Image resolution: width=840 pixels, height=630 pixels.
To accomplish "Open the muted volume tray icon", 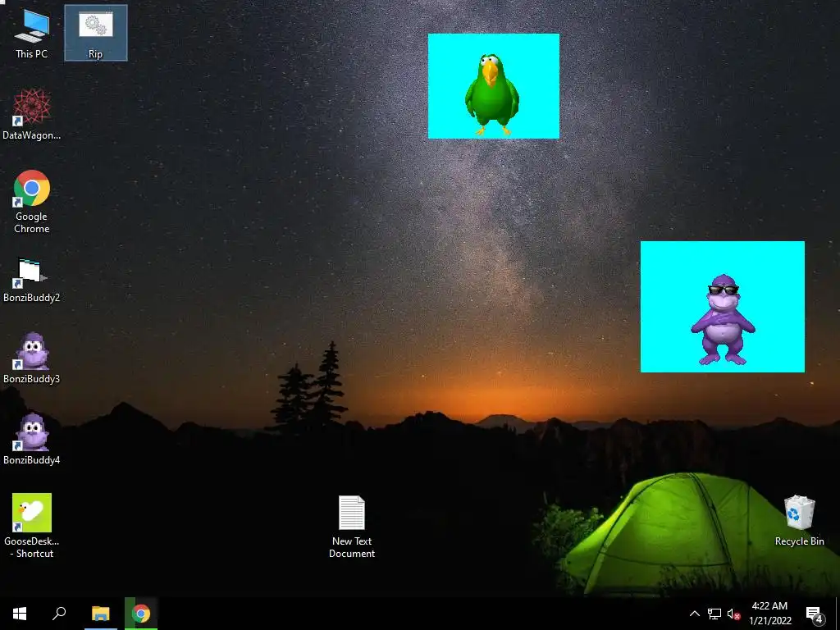I will coord(734,614).
